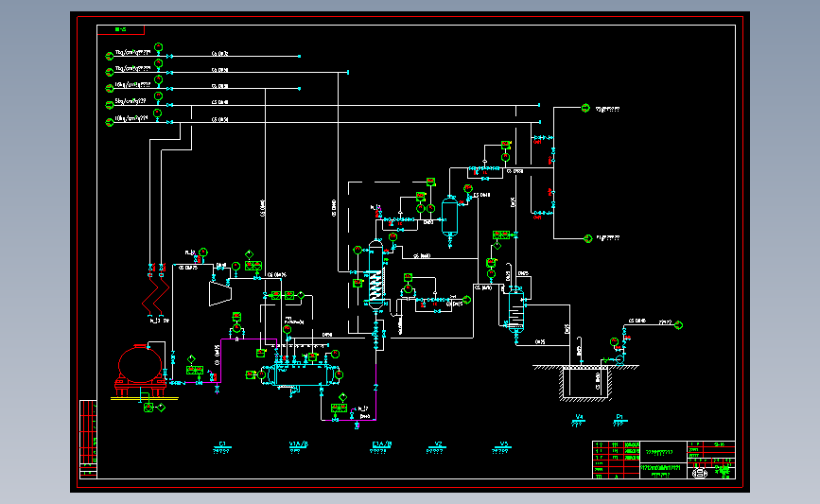The height and width of the screenshot is (504, 820).
Task: Select the equipment label V2
Action: click(x=438, y=443)
